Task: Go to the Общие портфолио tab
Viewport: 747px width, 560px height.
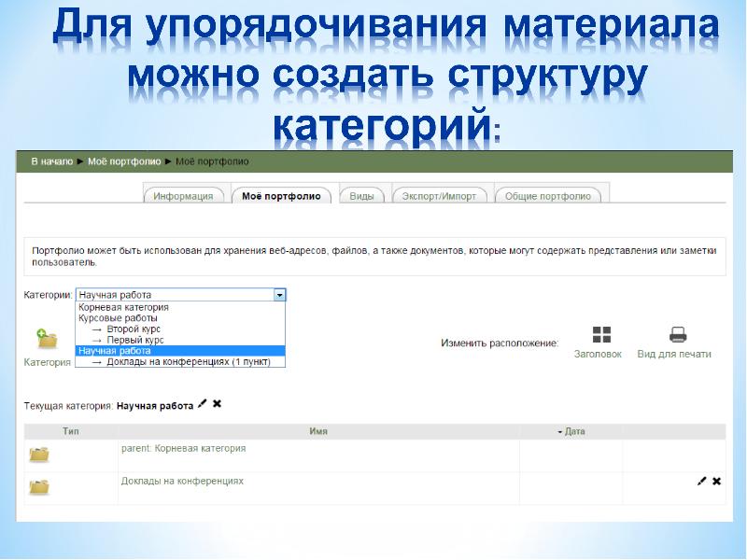Action: click(x=548, y=196)
